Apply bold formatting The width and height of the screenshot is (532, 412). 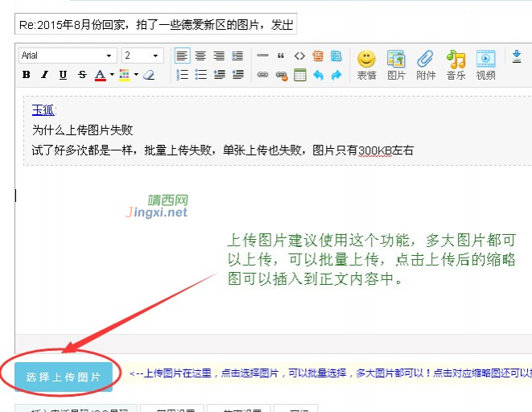pos(26,75)
